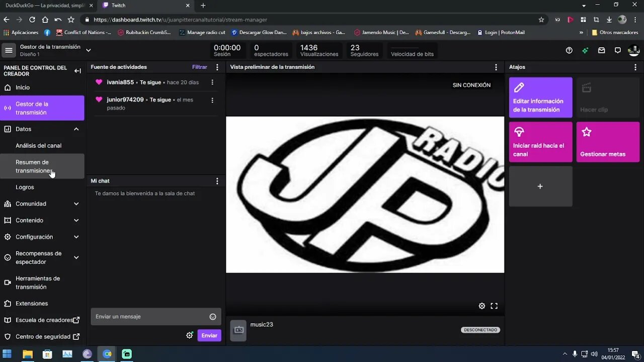
Task: Click the JP Radio stream preview image
Action: (365, 195)
